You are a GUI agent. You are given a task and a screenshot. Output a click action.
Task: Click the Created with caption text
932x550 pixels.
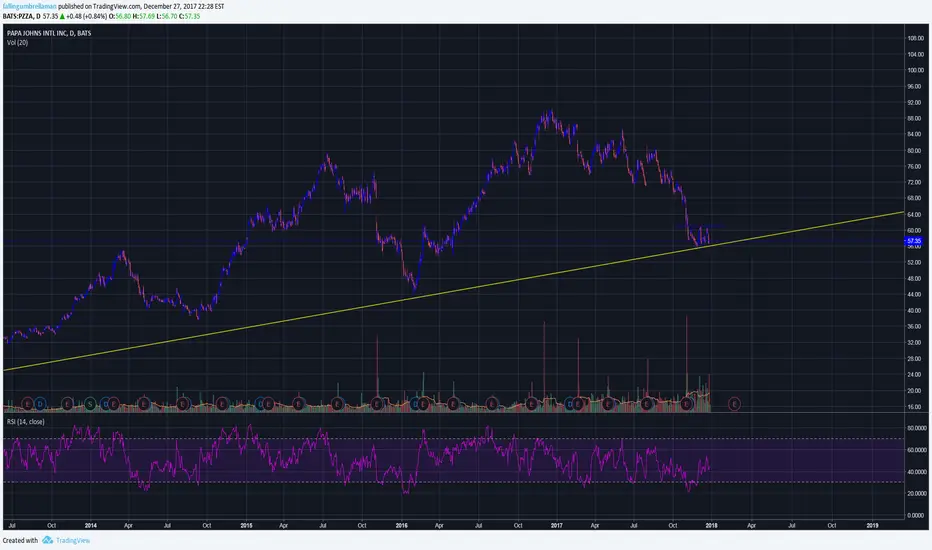coord(20,540)
